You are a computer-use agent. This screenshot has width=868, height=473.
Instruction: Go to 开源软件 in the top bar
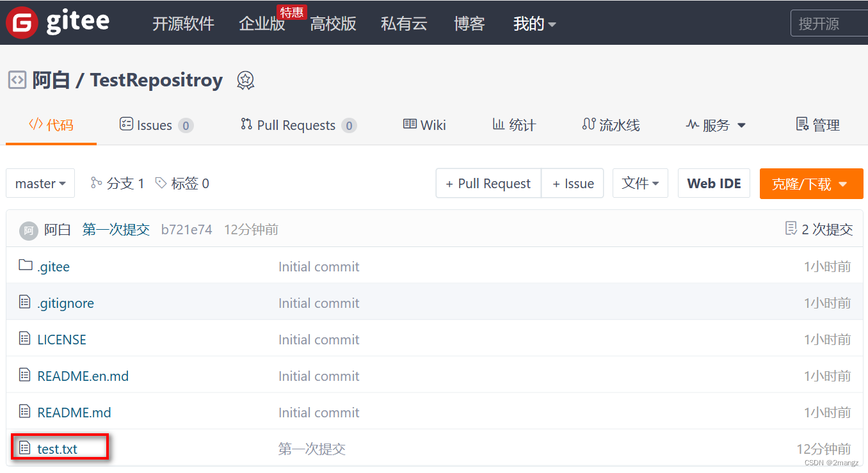[183, 24]
